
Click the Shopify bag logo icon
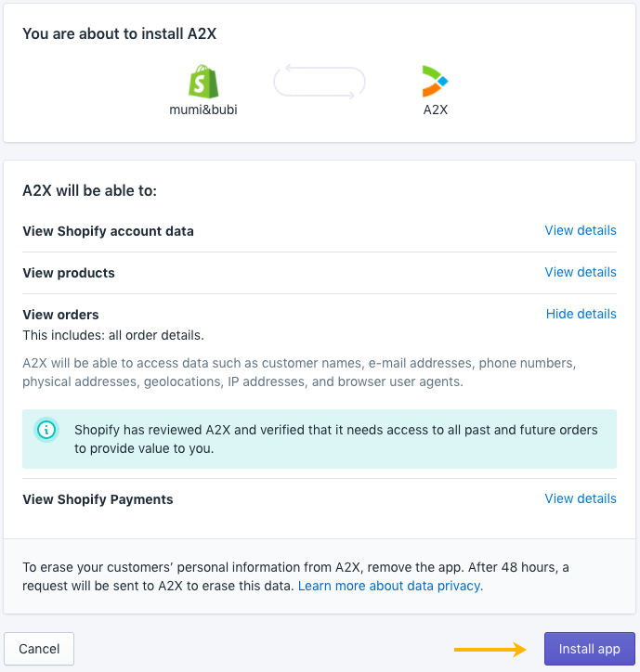click(x=205, y=82)
